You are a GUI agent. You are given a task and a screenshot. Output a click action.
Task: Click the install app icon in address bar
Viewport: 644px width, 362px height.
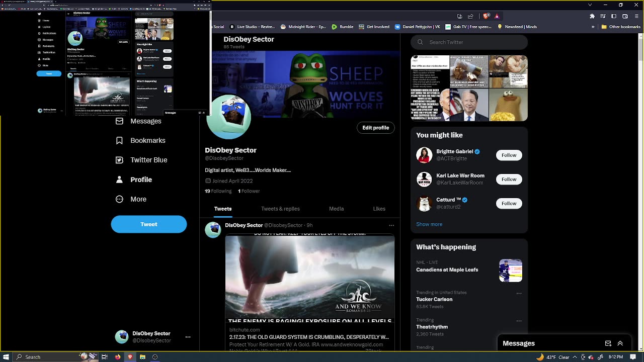(459, 16)
